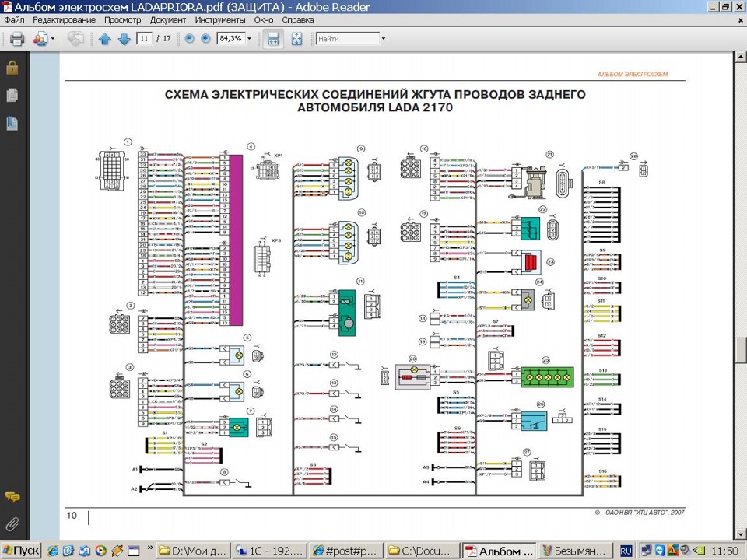Click the RU language indicator

pos(626,551)
